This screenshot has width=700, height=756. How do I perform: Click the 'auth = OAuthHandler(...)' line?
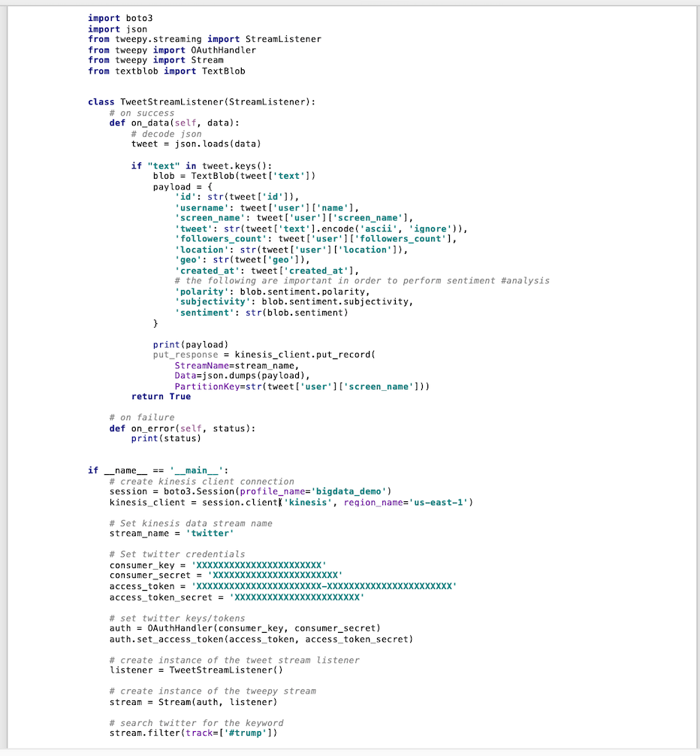pyautogui.click(x=245, y=629)
